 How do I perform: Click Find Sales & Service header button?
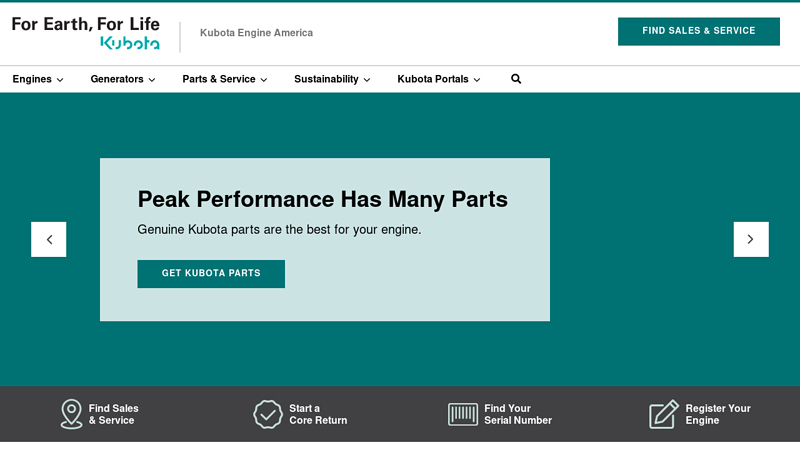pos(698,31)
